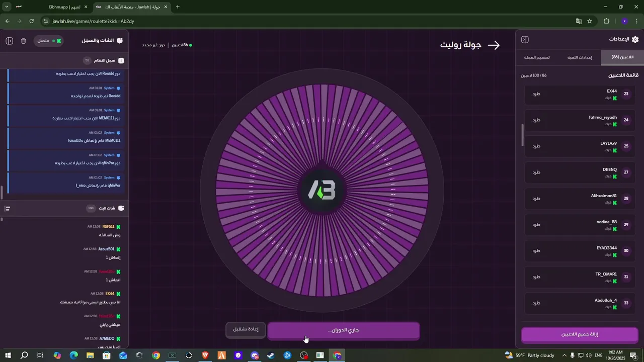Kick player Alihsalman81 using طرد
Viewport: 644px width, 362px height.
pos(536,199)
